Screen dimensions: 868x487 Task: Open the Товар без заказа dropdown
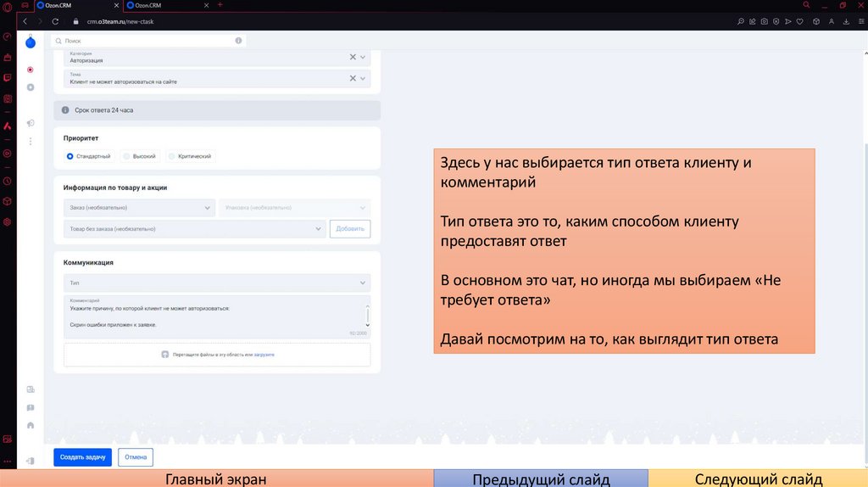pos(194,229)
